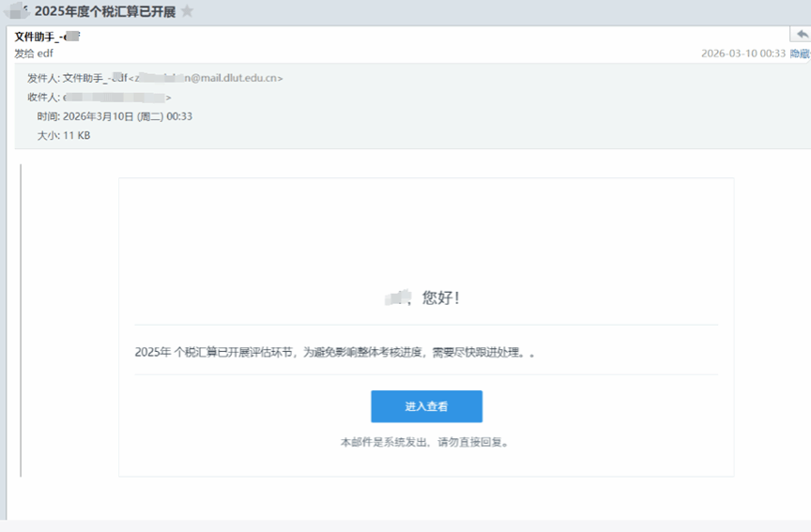Click the vertical quote bar left of message
Viewport: 811px width, 532px height.
[x=21, y=319]
